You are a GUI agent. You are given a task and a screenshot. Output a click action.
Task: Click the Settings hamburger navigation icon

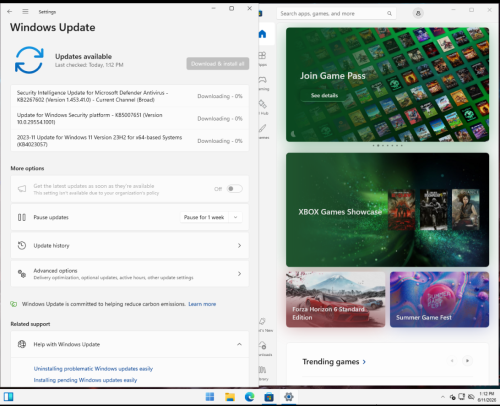coord(25,12)
